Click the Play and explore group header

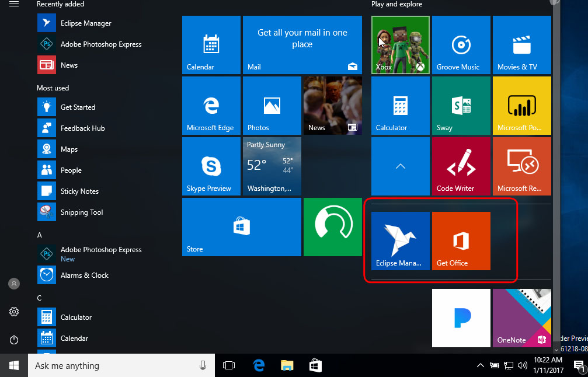pos(396,4)
